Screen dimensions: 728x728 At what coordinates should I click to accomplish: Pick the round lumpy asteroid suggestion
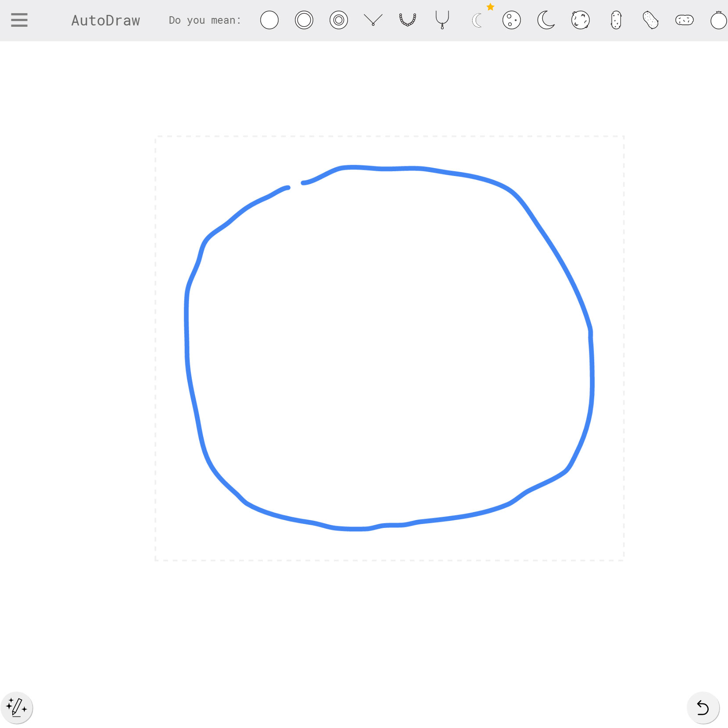click(581, 20)
